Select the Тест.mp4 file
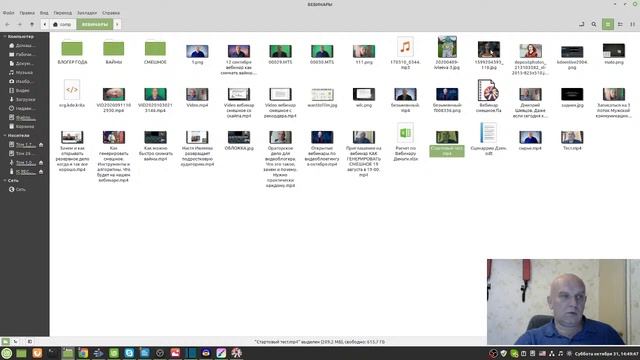Image resolution: width=640 pixels, height=360 pixels. point(572,137)
